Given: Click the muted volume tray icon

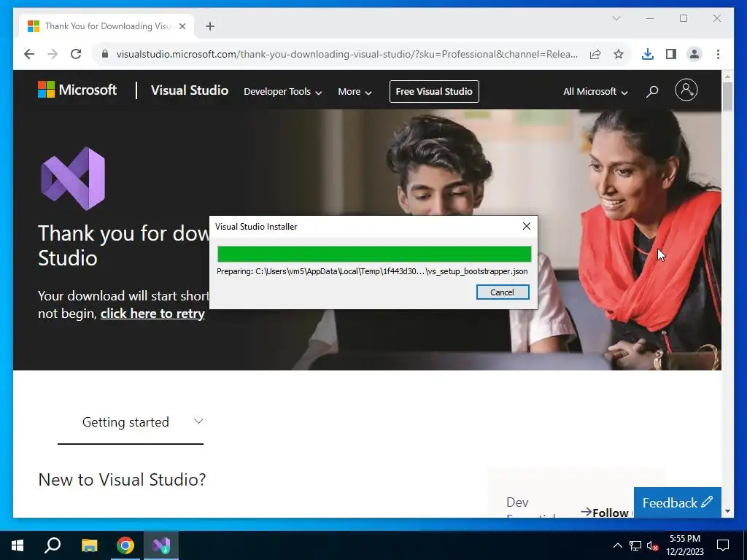Looking at the screenshot, I should (x=652, y=545).
